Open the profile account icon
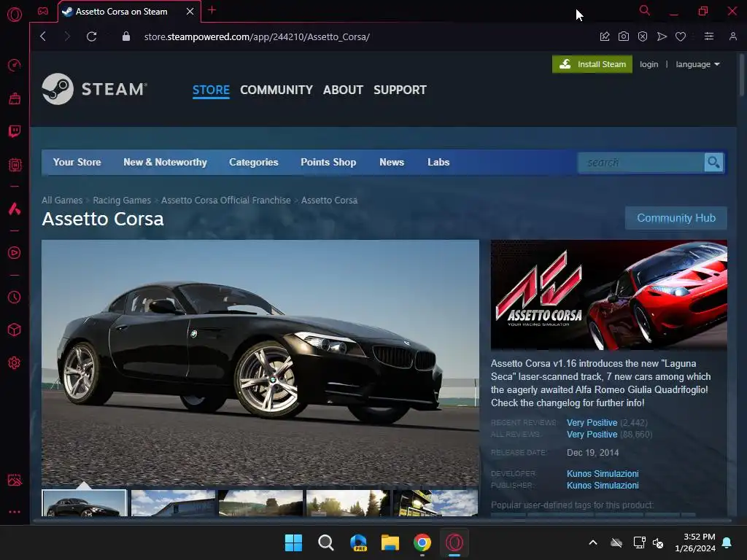This screenshot has height=560, width=747. coord(732,36)
